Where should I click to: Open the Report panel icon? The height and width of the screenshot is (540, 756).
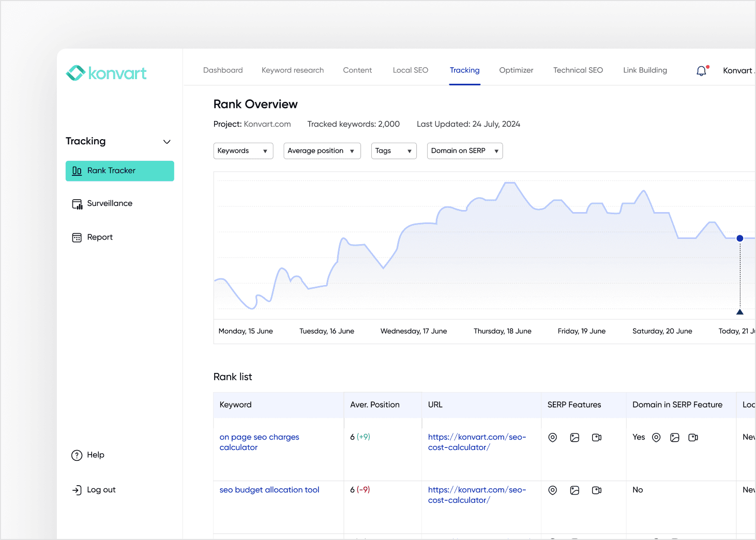pyautogui.click(x=77, y=237)
